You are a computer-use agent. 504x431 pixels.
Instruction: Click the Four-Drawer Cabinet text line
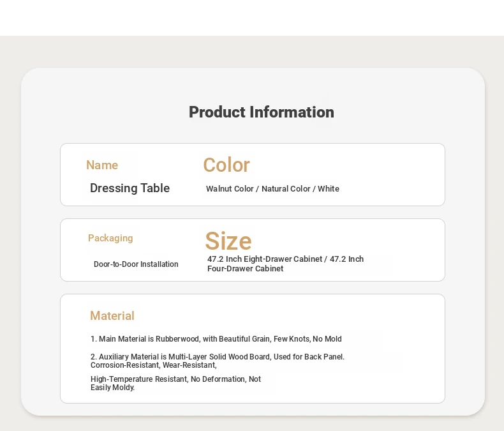tap(245, 269)
